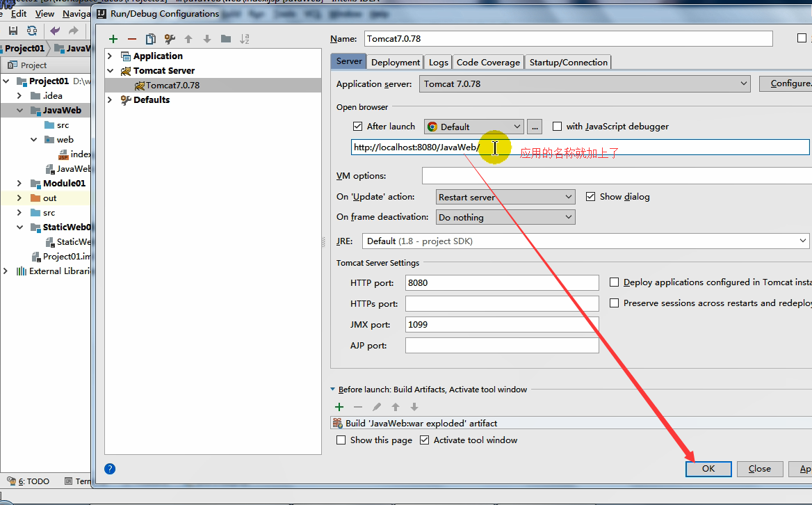Switch to Logs tab

point(438,62)
